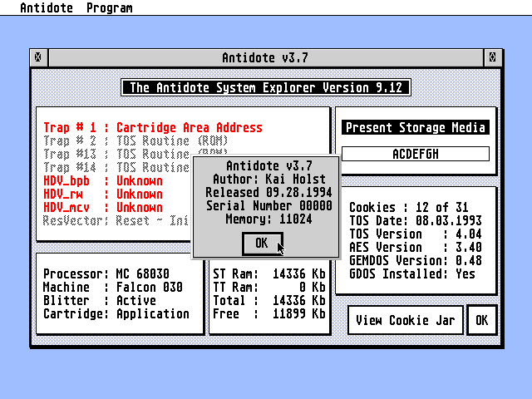Click the TOS Version : 4.04 line
Screen dimensions: 532x399
(416, 234)
